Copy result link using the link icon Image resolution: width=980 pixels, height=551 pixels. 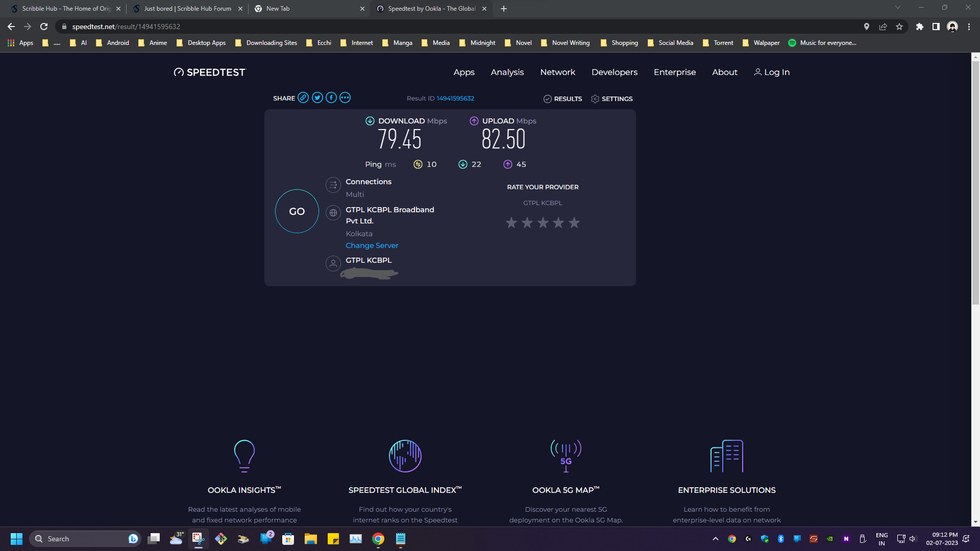pyautogui.click(x=304, y=97)
